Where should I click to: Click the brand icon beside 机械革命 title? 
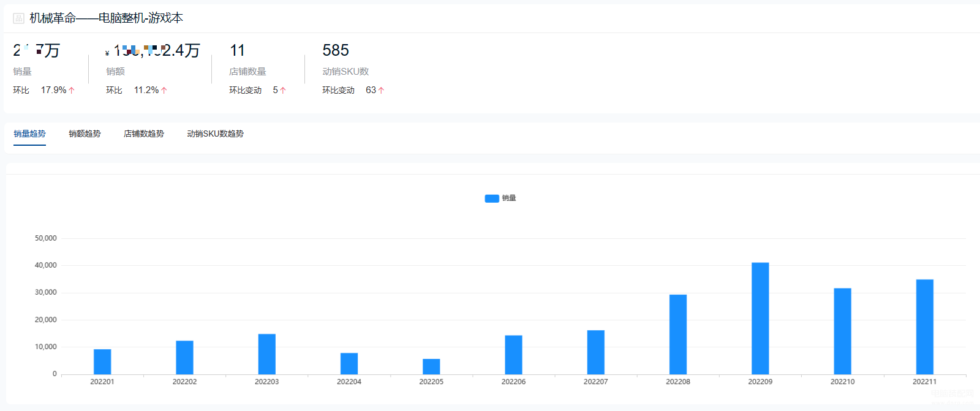pyautogui.click(x=18, y=18)
